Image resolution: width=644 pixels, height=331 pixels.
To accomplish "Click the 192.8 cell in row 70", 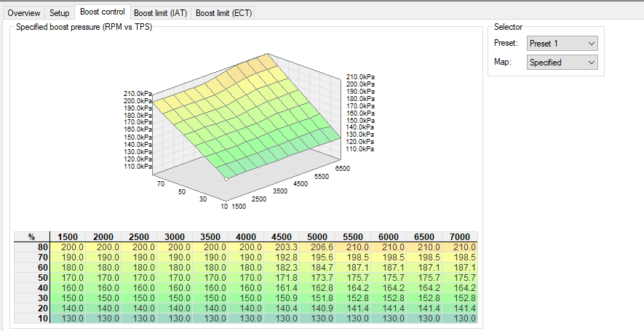I will tap(282, 258).
